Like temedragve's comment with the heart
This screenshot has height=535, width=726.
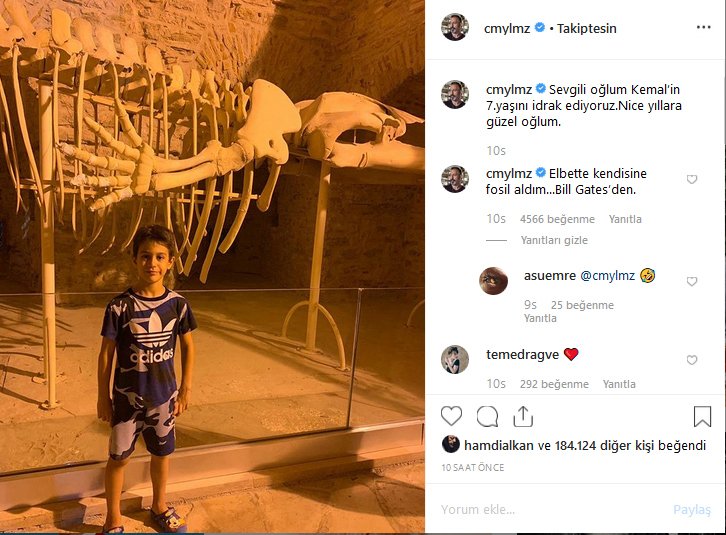(692, 360)
